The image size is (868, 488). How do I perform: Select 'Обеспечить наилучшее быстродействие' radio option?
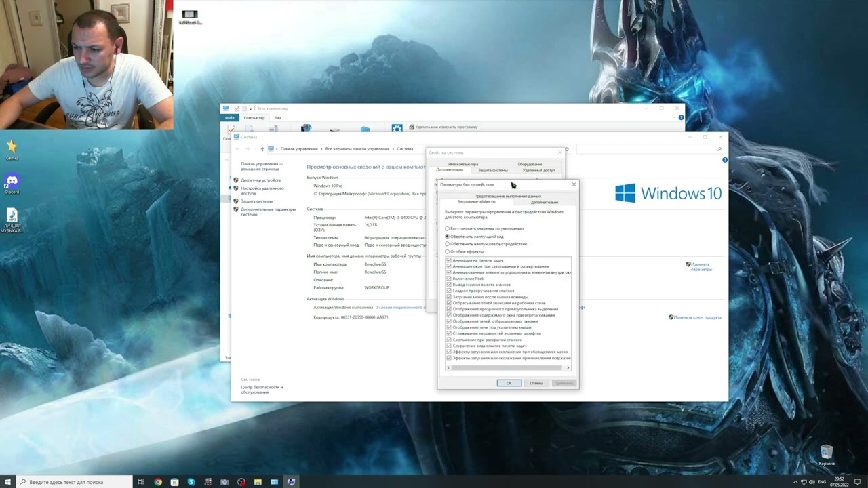[x=448, y=244]
